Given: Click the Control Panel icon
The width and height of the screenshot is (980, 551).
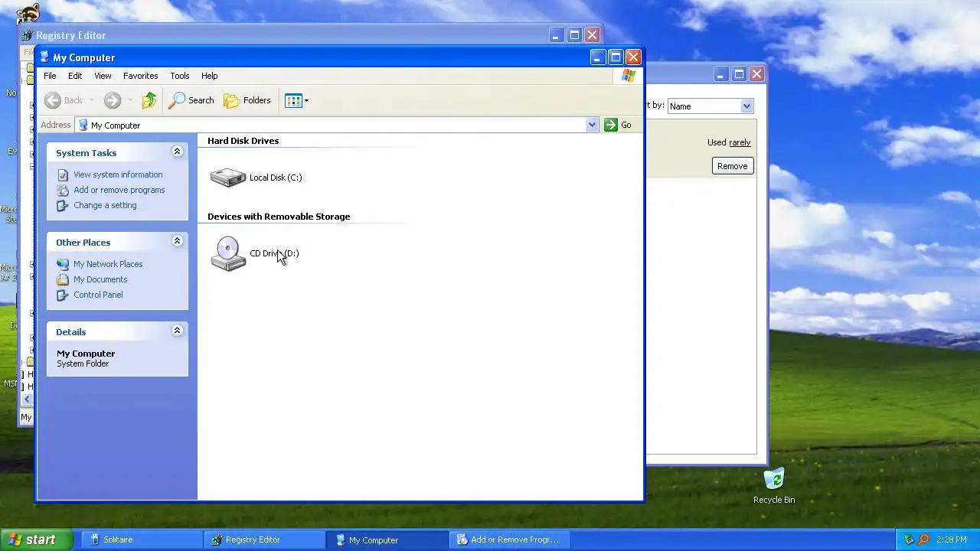Looking at the screenshot, I should click(63, 295).
